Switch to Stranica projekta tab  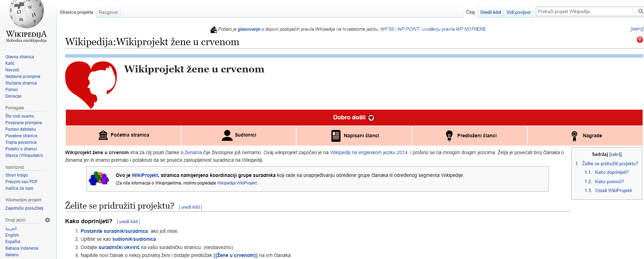76,12
